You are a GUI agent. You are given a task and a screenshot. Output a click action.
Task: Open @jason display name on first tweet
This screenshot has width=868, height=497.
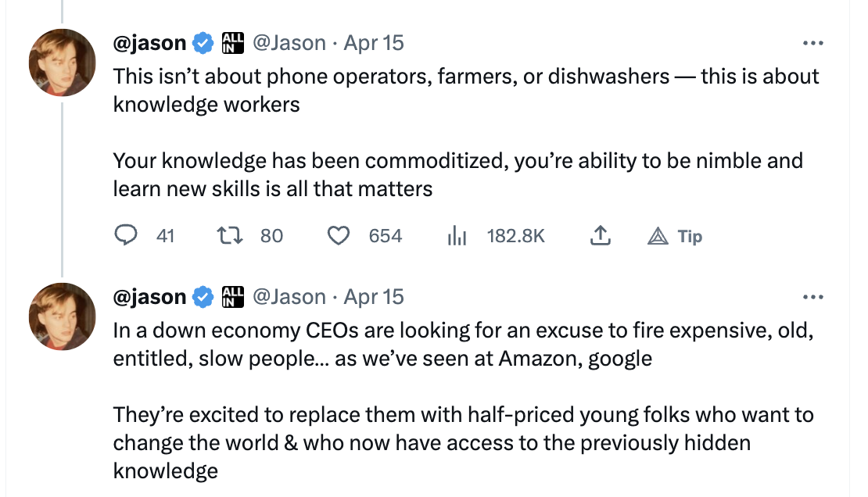click(x=149, y=43)
